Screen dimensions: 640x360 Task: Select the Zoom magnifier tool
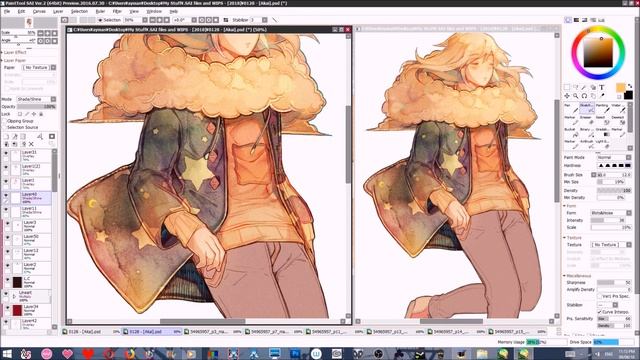pos(576,96)
